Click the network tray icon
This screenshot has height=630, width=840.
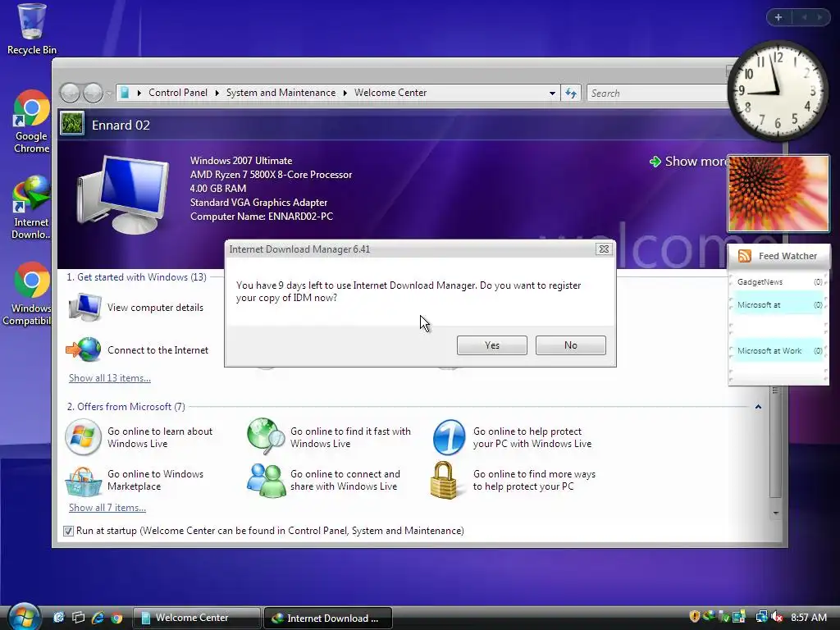760,617
